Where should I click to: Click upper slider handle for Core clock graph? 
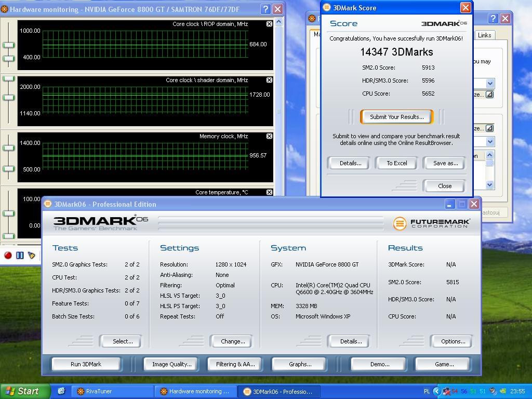8,45
